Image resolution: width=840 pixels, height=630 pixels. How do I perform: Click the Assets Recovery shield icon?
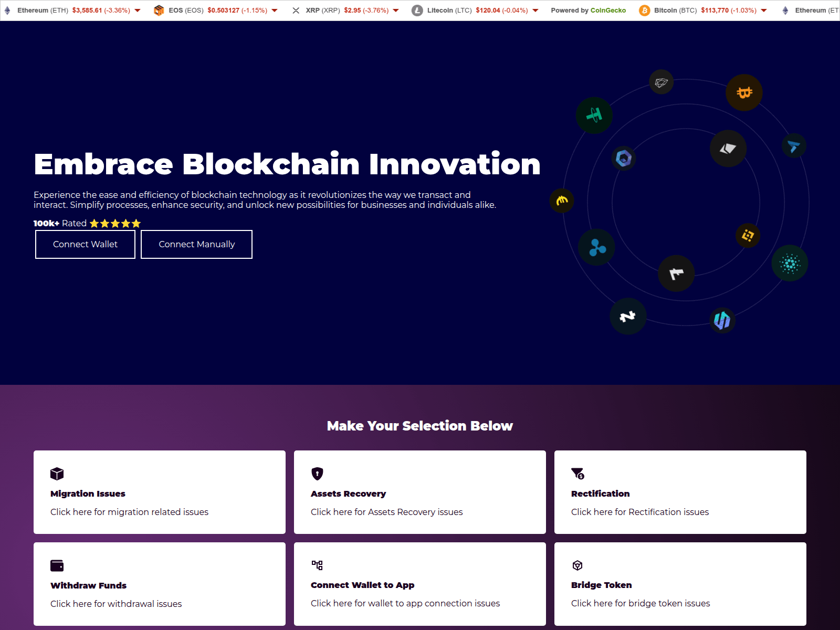pyautogui.click(x=317, y=474)
